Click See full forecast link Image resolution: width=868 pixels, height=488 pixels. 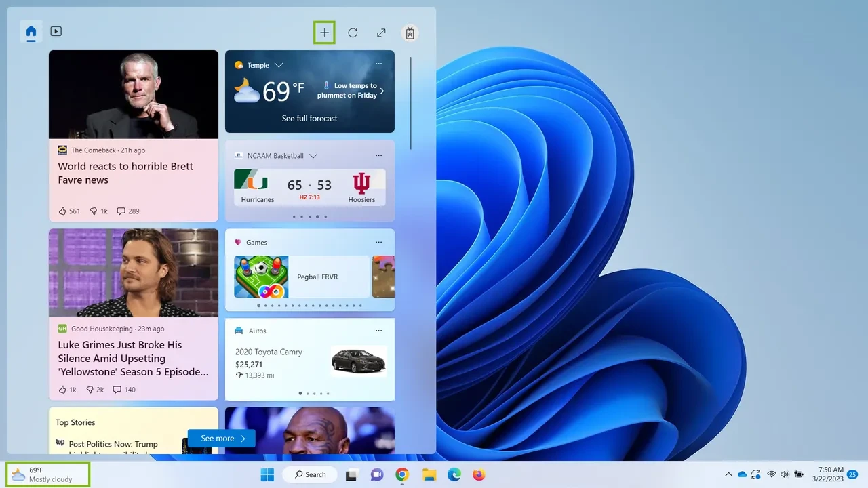pyautogui.click(x=309, y=118)
